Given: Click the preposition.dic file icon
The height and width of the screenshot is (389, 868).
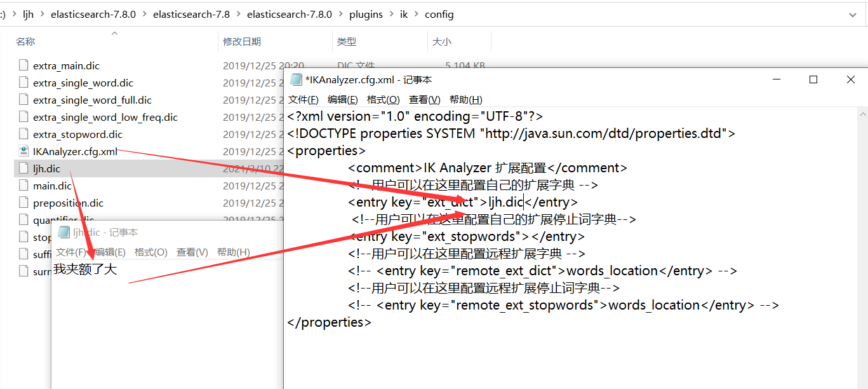Looking at the screenshot, I should point(23,203).
